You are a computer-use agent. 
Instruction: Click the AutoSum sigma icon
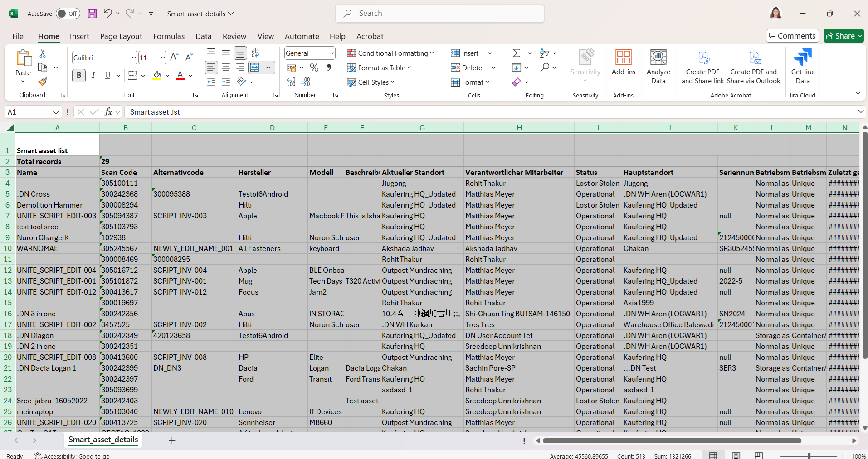point(517,53)
